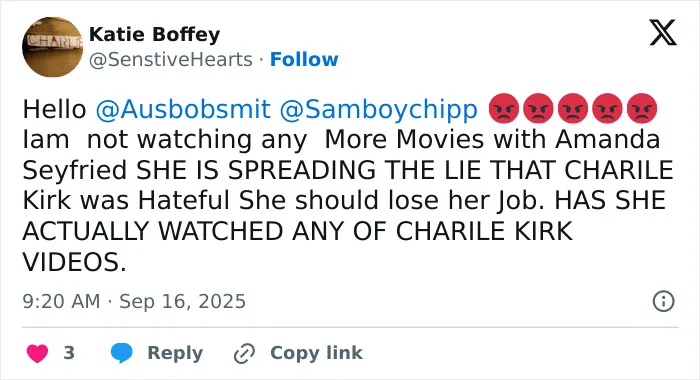Click the last angry face emoji
The image size is (700, 380).
point(642,109)
